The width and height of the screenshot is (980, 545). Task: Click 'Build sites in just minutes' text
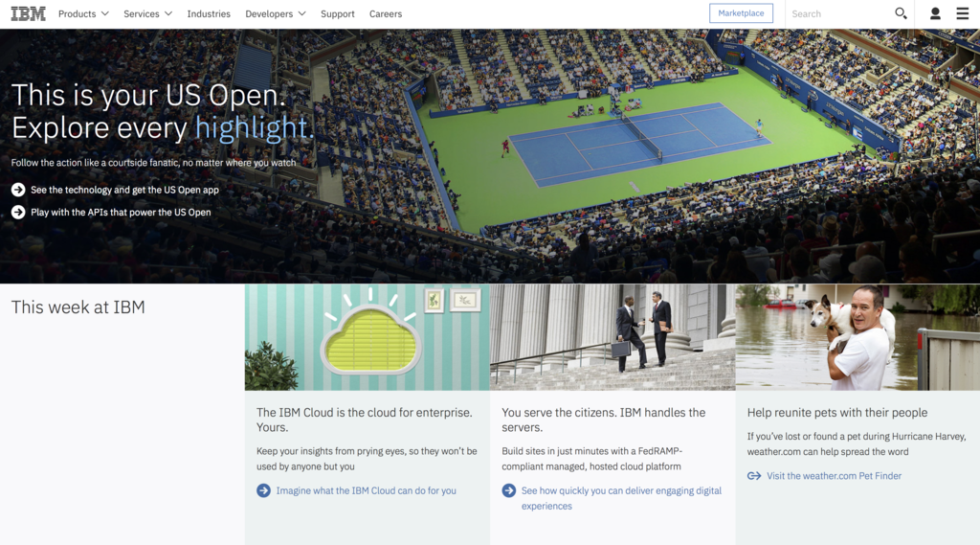[591, 459]
